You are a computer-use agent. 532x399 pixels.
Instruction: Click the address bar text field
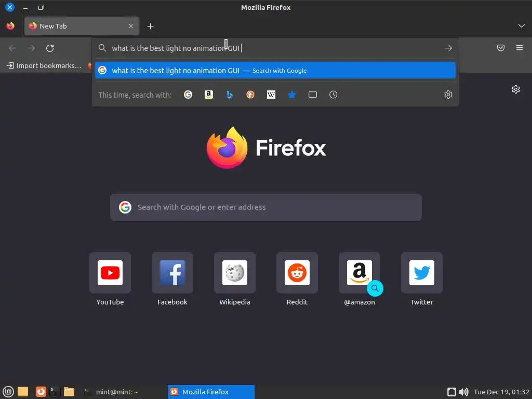pos(275,48)
